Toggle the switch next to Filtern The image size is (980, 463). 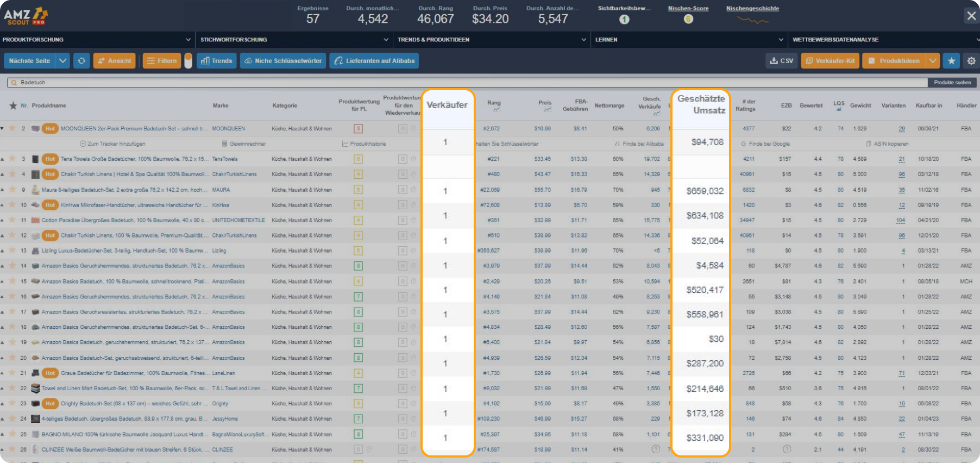(x=189, y=61)
